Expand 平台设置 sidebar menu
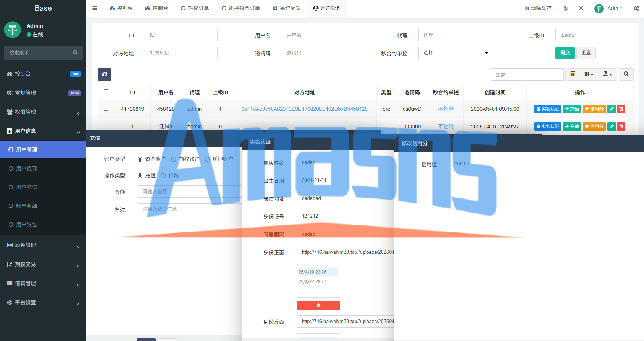The width and height of the screenshot is (644, 341). [43, 302]
